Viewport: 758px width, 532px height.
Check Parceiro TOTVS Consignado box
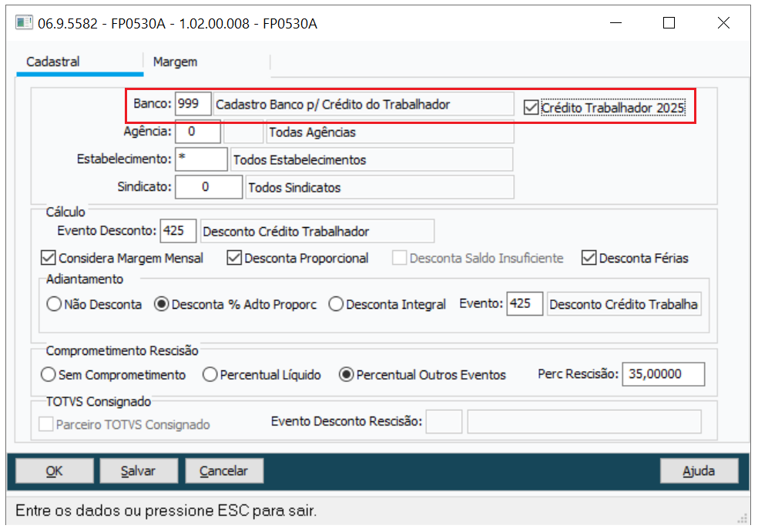pyautogui.click(x=46, y=423)
